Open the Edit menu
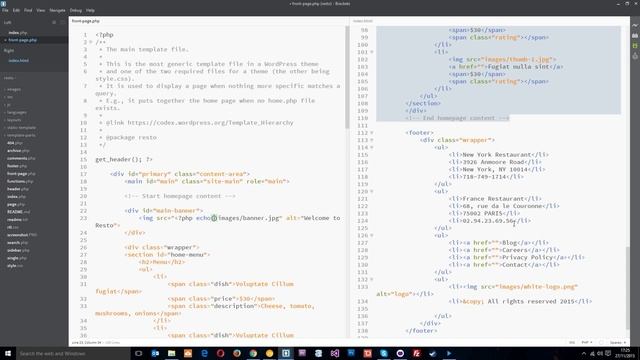This screenshot has width=640, height=360. click(16, 10)
